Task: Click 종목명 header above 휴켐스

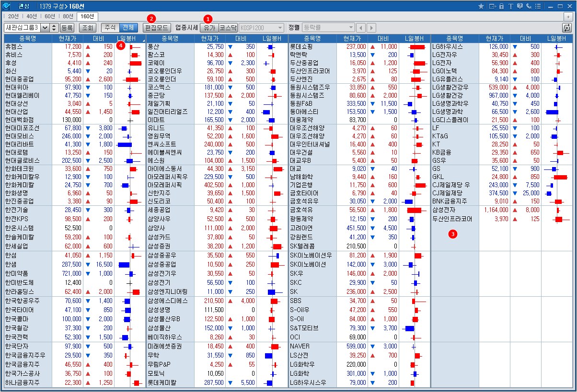Action: 27,38
